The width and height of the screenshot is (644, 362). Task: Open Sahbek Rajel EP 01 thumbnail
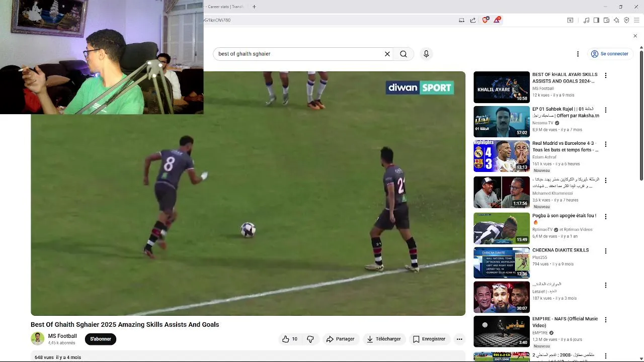click(502, 121)
